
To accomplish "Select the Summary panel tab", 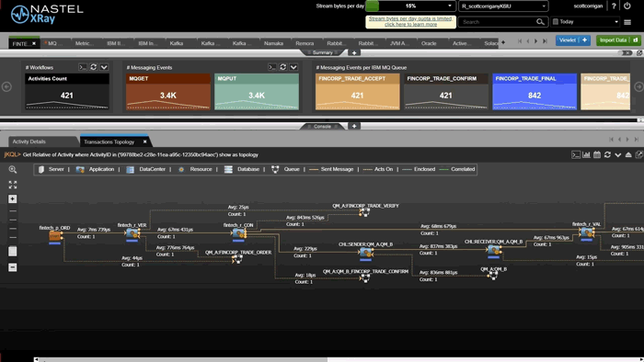I will [323, 53].
